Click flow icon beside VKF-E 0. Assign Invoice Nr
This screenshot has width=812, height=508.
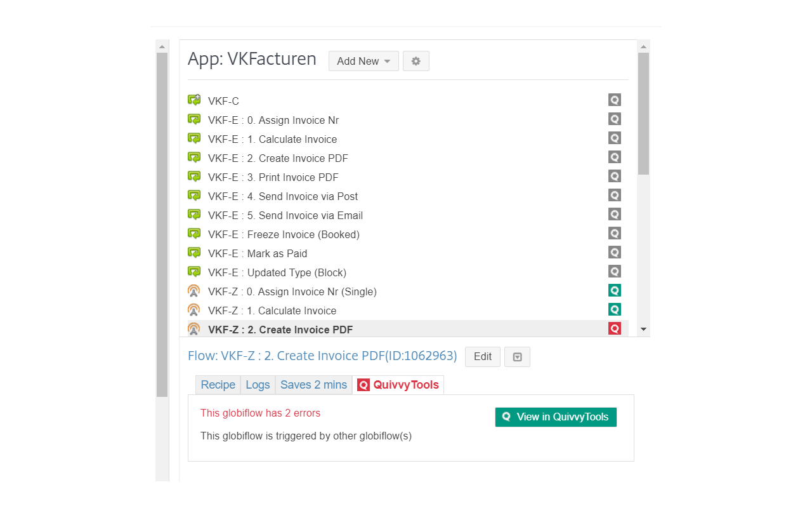coord(194,119)
